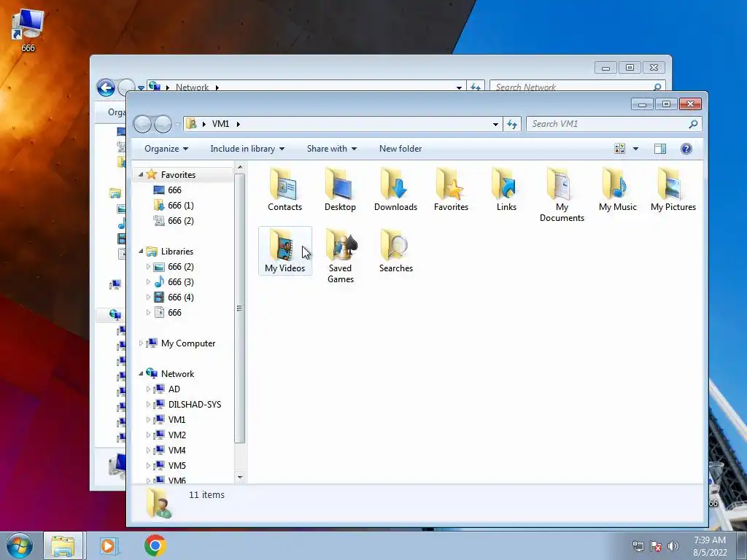Viewport: 747px width, 560px height.
Task: Click the taskbar clock showing 7:39 AM
Action: click(710, 546)
